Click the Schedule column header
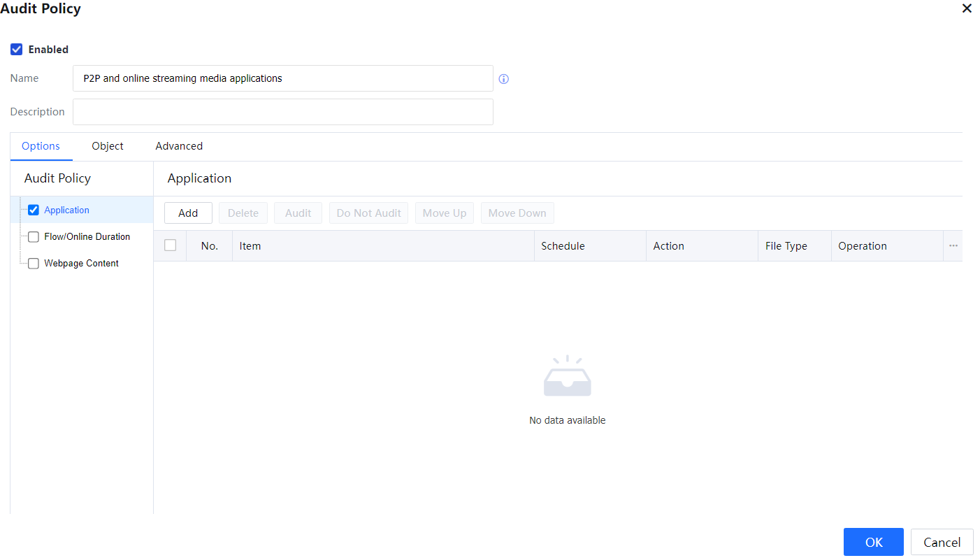Screen dimensions: 980x558 pos(563,246)
